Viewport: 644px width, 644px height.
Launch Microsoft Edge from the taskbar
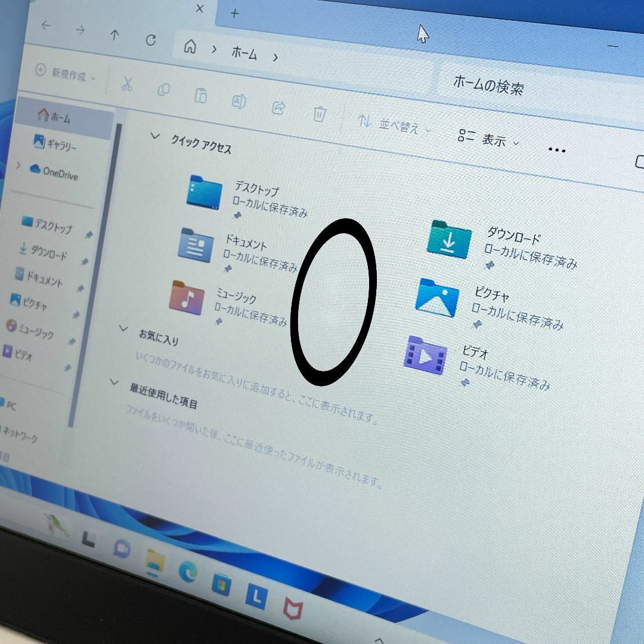pyautogui.click(x=188, y=572)
